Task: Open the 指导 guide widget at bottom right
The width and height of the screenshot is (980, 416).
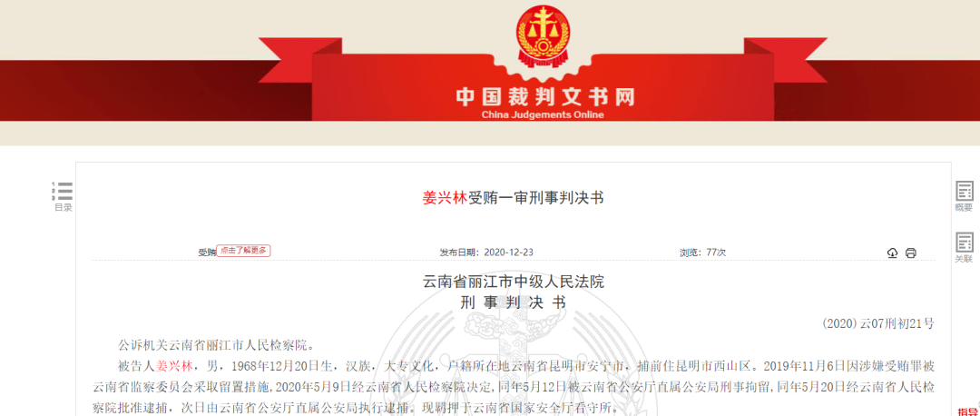Action: [x=967, y=411]
